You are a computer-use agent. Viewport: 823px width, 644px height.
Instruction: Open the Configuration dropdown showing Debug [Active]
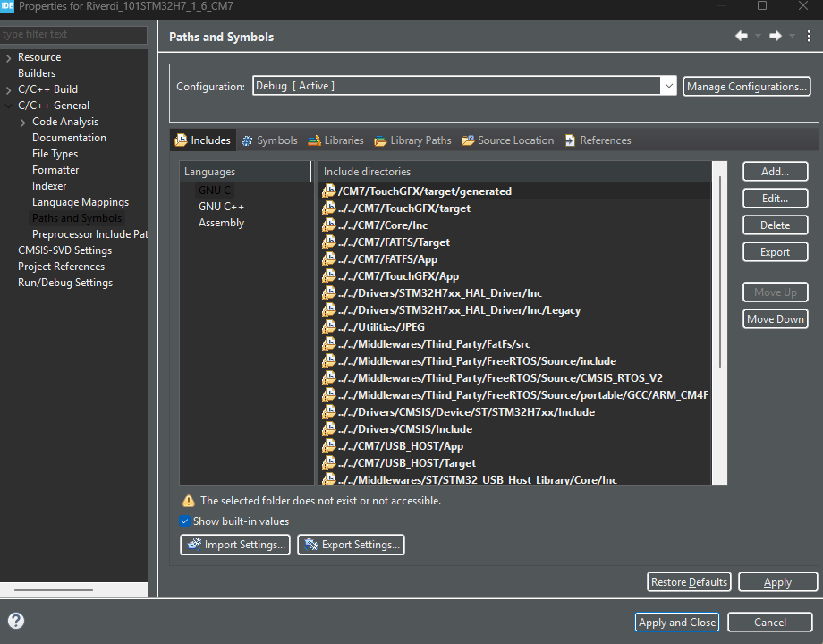pyautogui.click(x=668, y=86)
